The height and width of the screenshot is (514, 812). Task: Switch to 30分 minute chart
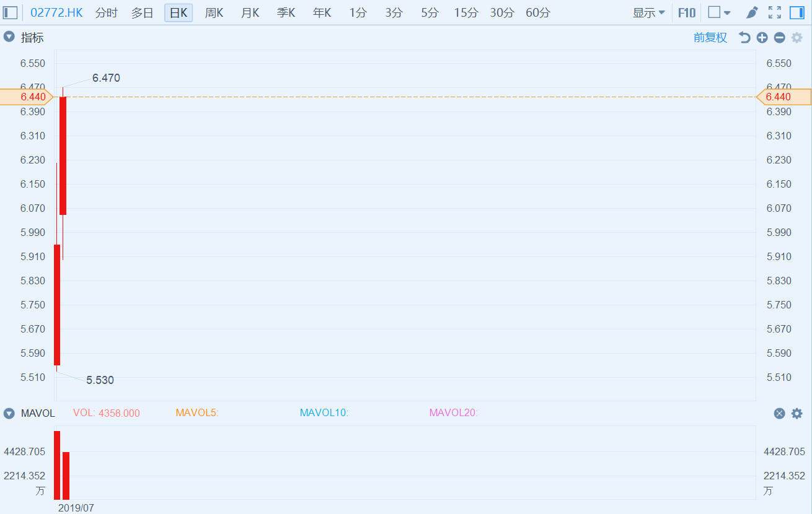tap(501, 12)
